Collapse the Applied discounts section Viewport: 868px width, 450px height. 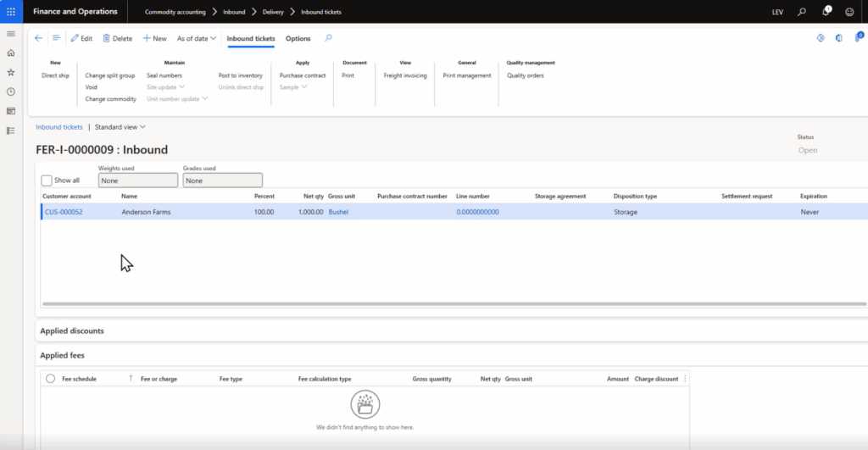(72, 331)
